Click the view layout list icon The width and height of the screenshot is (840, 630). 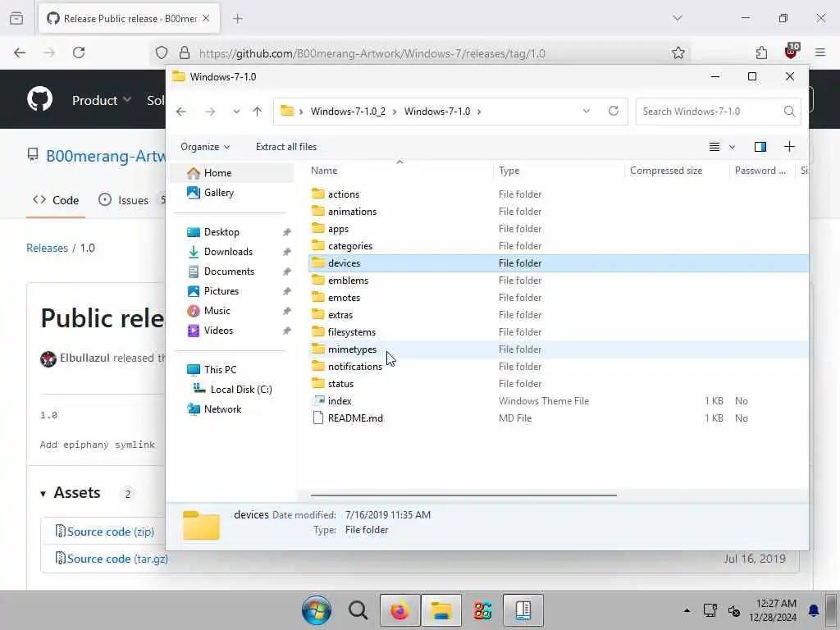pyautogui.click(x=714, y=147)
